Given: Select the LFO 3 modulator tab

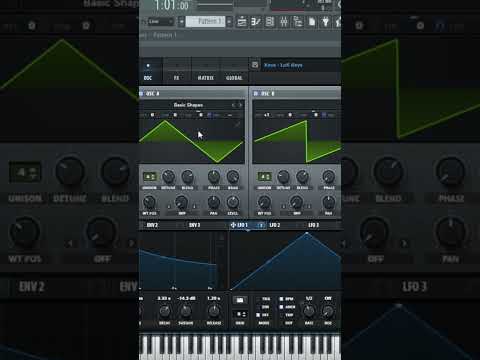Looking at the screenshot, I should click(x=313, y=225).
